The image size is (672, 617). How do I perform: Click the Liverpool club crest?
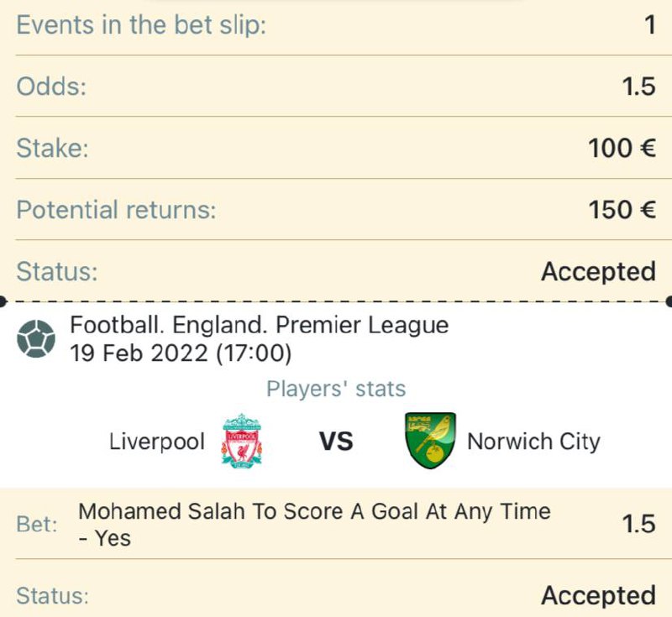tap(242, 441)
